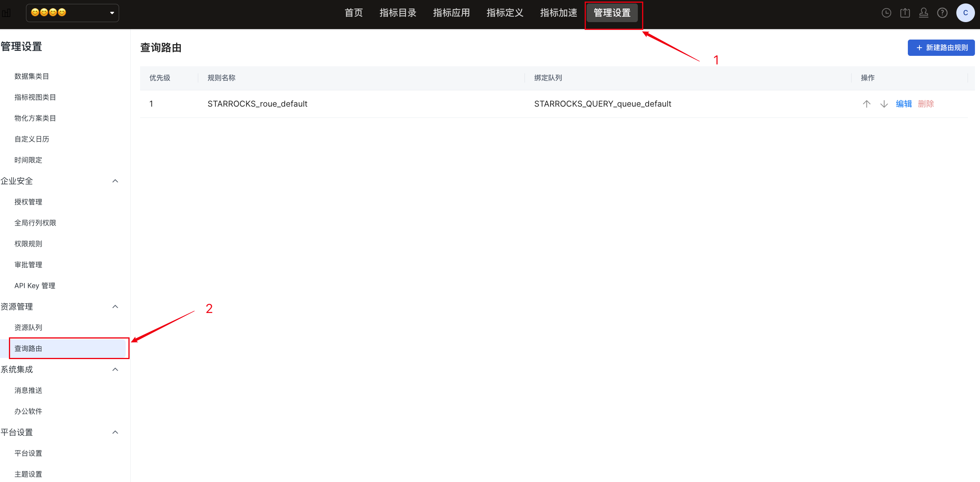980x482 pixels.
Task: Click the user avatar C
Action: coord(965,13)
